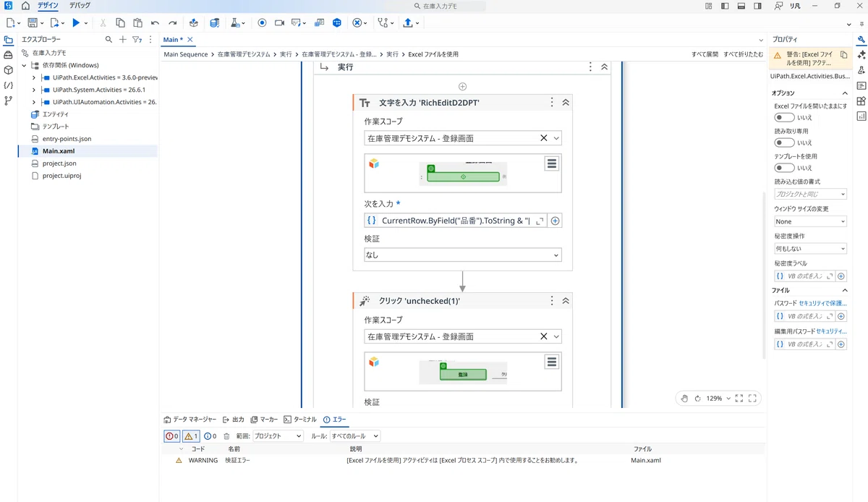Image resolution: width=868 pixels, height=502 pixels.
Task: Open ウィンドウ サイズの変更 None dropdown
Action: pyautogui.click(x=810, y=221)
